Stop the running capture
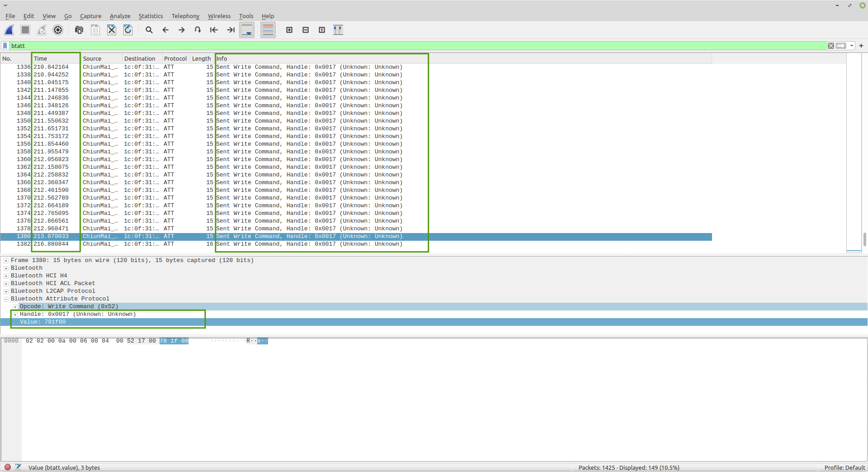The image size is (868, 472). [25, 30]
